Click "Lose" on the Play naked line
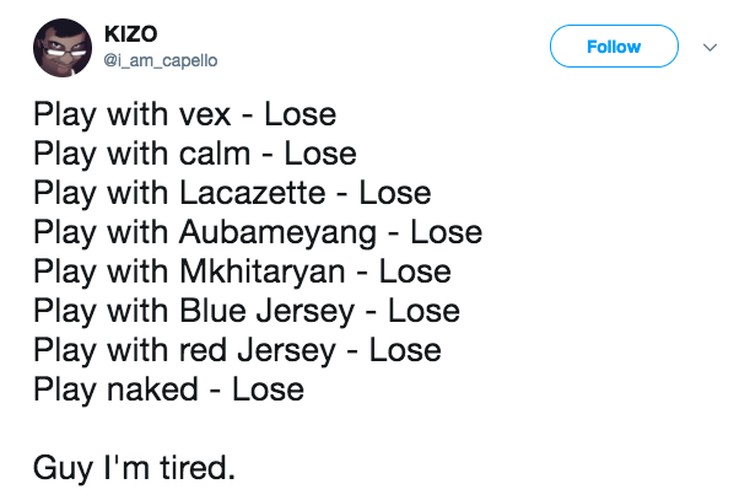Viewport: 750px width, 500px height. click(x=268, y=389)
